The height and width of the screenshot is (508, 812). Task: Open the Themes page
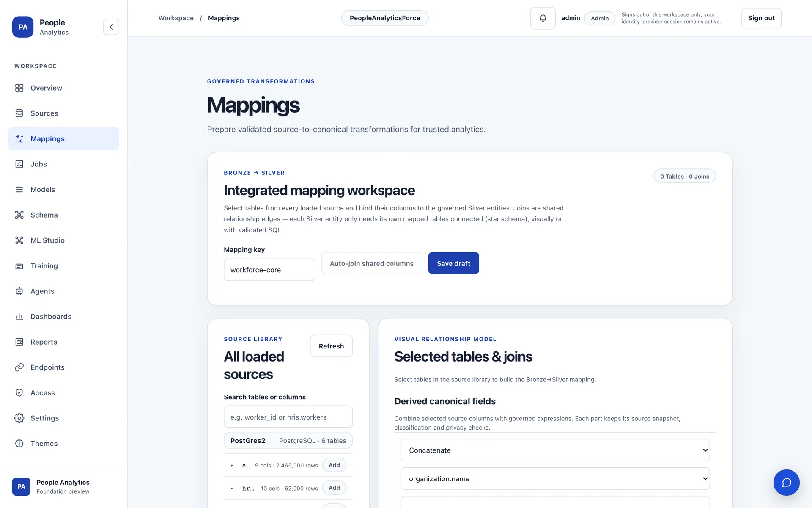pyautogui.click(x=63, y=444)
